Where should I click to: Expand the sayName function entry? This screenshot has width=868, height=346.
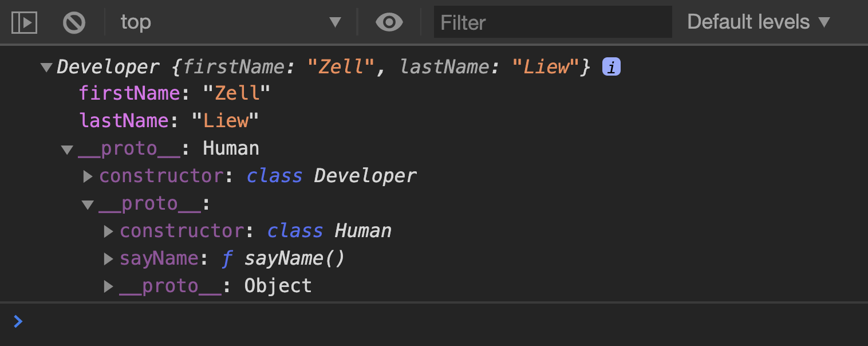pos(108,258)
